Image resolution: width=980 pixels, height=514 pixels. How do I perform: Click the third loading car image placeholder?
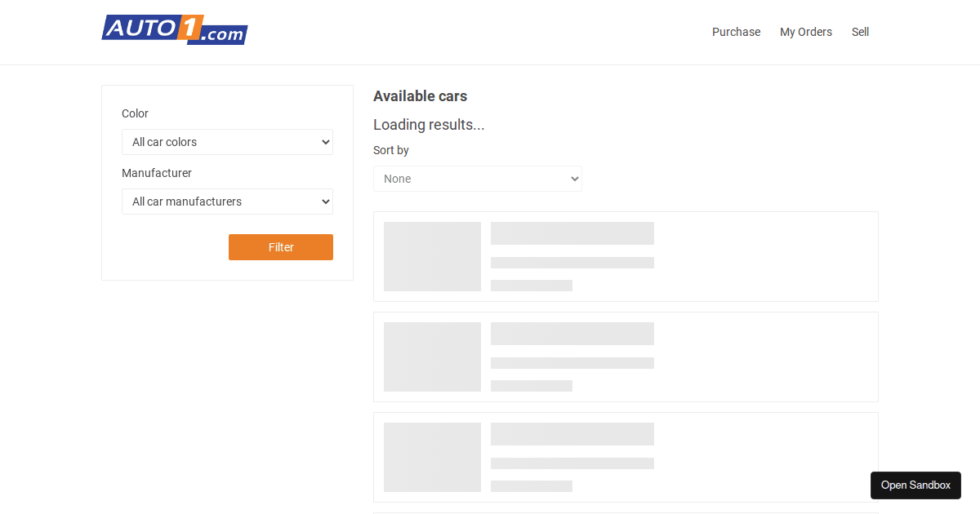tap(432, 457)
